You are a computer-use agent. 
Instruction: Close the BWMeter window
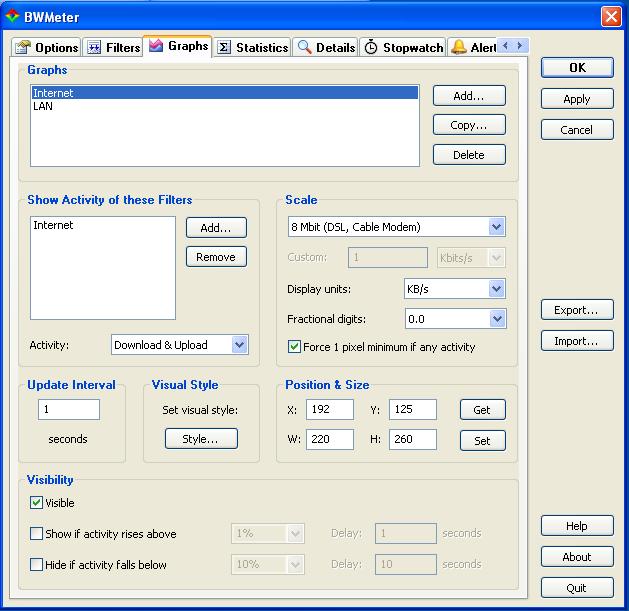(611, 17)
